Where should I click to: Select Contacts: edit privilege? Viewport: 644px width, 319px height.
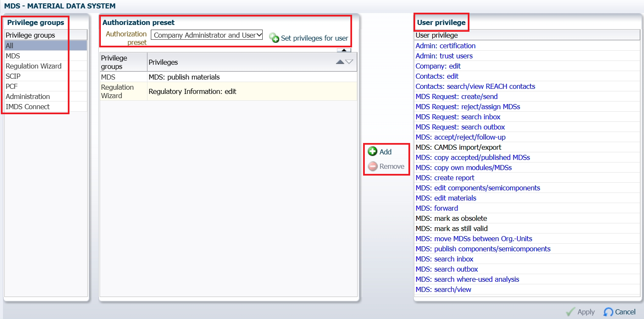pyautogui.click(x=527, y=76)
